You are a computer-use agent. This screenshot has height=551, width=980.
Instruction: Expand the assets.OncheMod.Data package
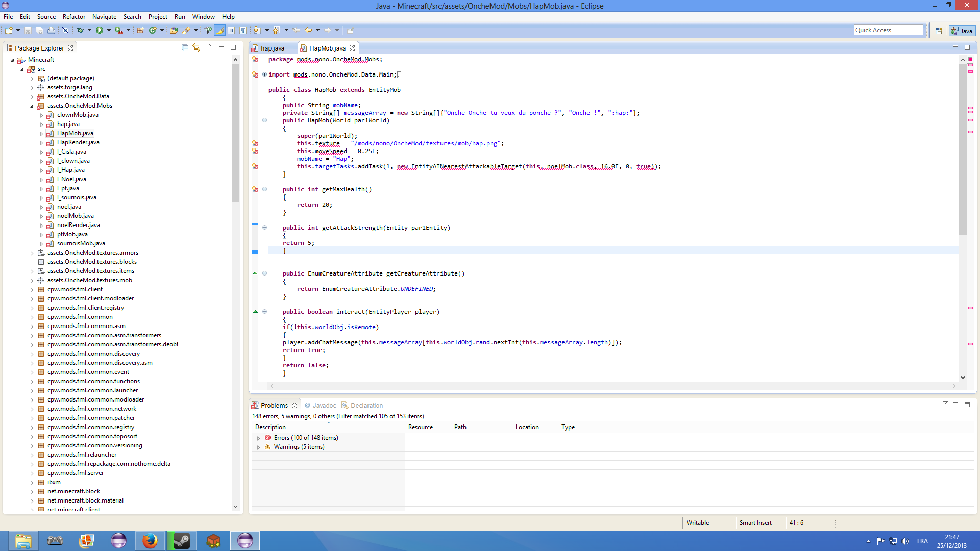(x=32, y=97)
